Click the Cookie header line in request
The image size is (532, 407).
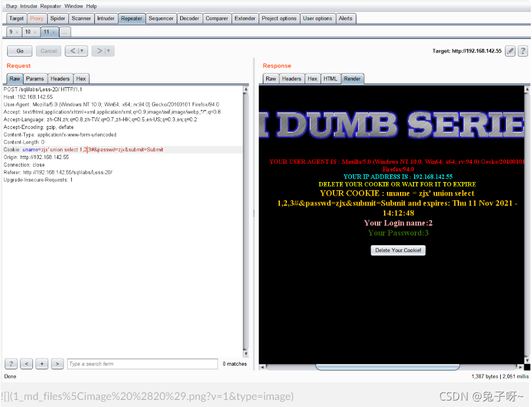tap(84, 150)
